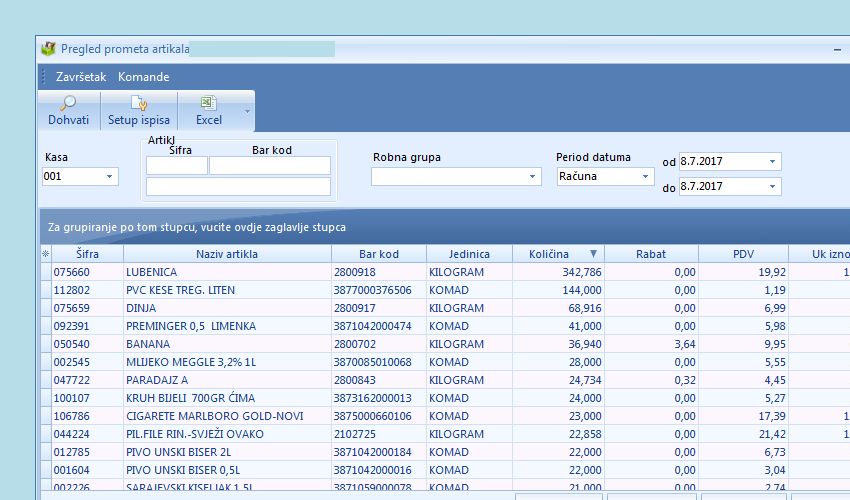Click the Bar kod input field under Artikl
This screenshot has height=500, width=850.
coord(269,166)
